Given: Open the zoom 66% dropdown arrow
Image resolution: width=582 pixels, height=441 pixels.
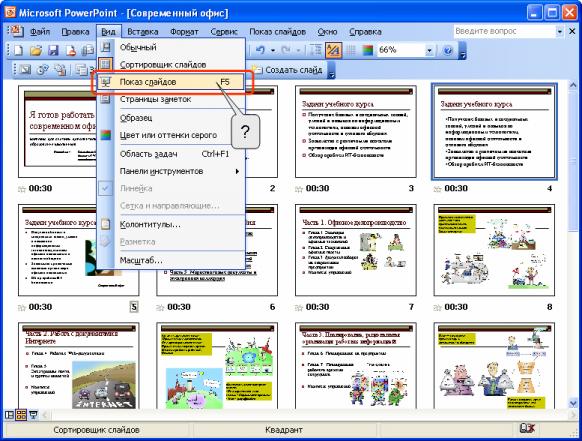Looking at the screenshot, I should point(429,50).
